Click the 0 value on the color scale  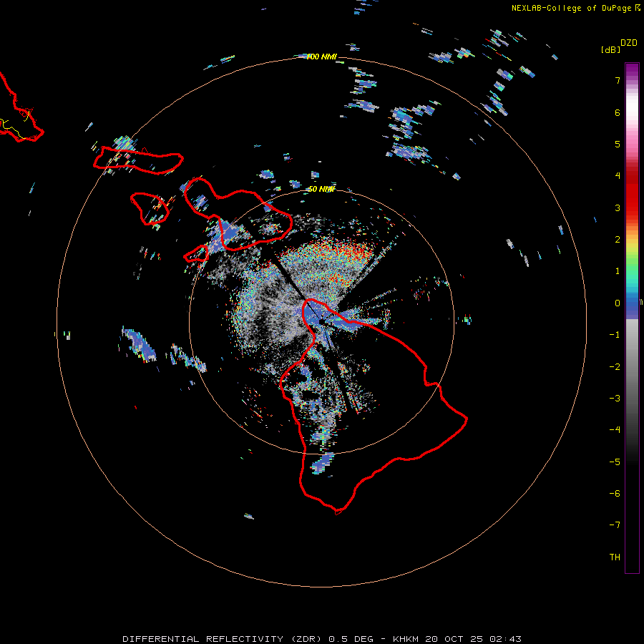(618, 303)
